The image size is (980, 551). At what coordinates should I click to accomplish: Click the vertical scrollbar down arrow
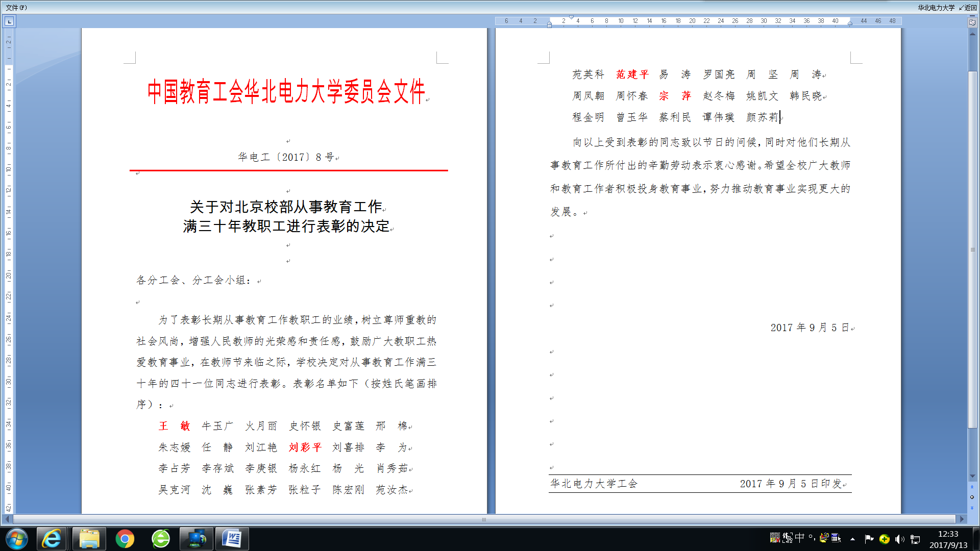tap(972, 476)
